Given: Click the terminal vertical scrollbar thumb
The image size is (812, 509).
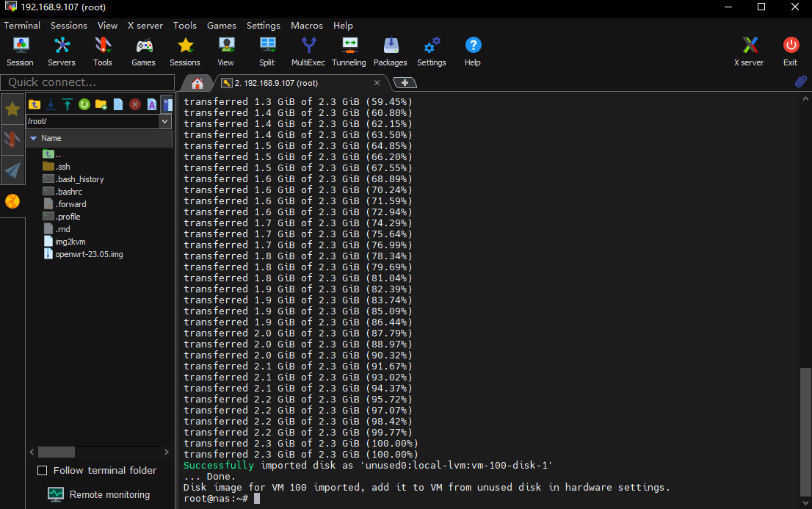Looking at the screenshot, I should click(x=805, y=433).
